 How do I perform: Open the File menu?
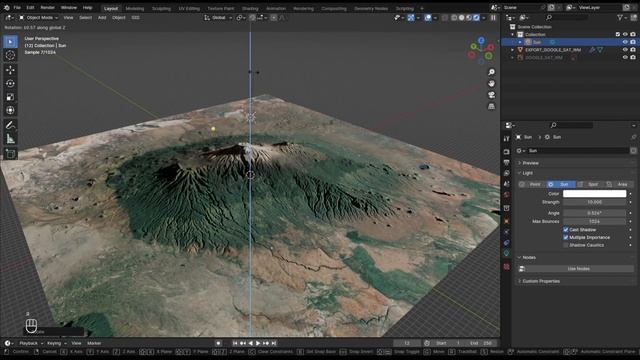(x=17, y=7)
